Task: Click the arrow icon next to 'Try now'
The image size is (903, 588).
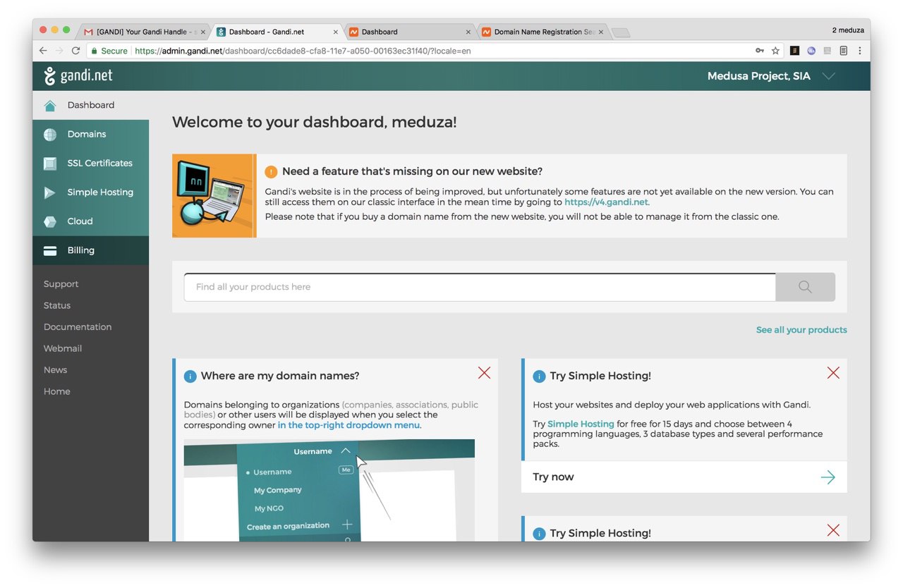Action: pyautogui.click(x=828, y=477)
